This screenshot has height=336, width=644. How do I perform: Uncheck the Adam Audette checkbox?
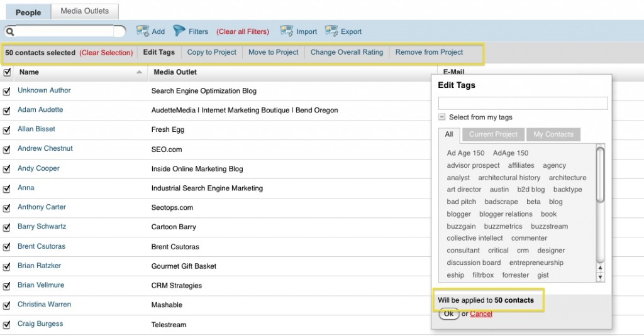click(6, 111)
